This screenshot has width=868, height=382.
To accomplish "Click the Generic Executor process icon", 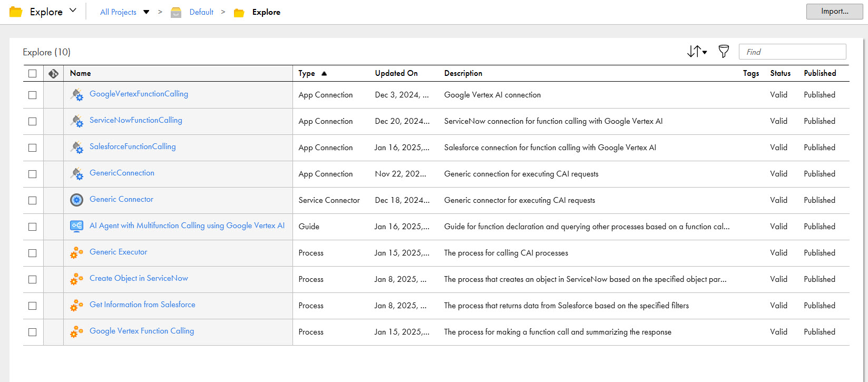I will click(x=77, y=253).
